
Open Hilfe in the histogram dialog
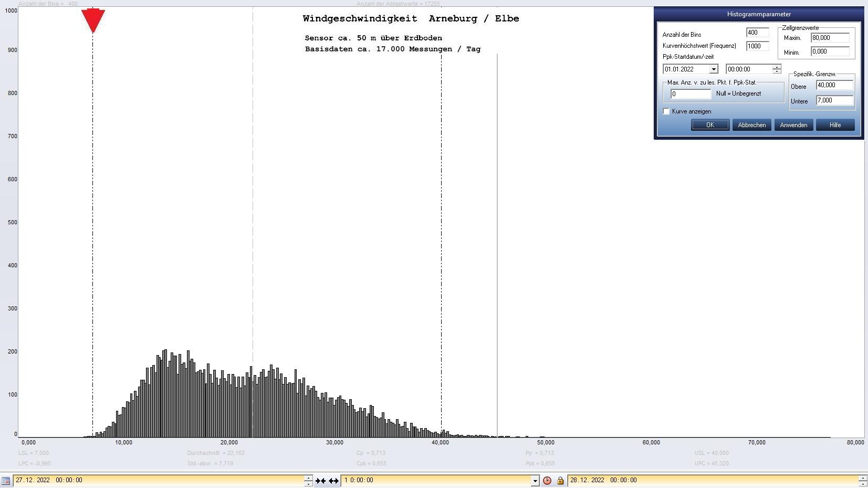(835, 125)
